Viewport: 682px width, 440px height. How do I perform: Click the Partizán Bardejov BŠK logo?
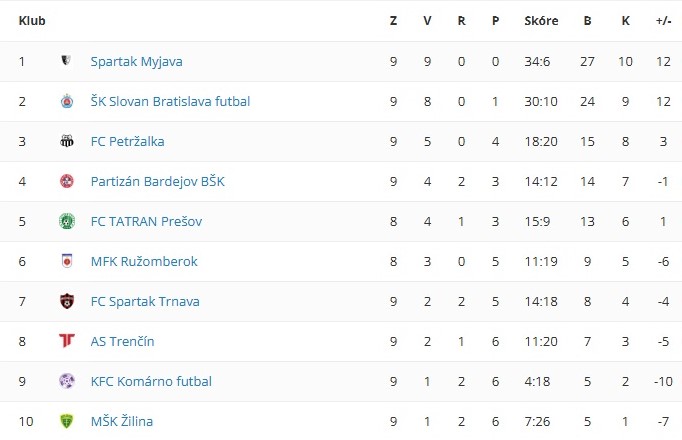click(x=66, y=181)
